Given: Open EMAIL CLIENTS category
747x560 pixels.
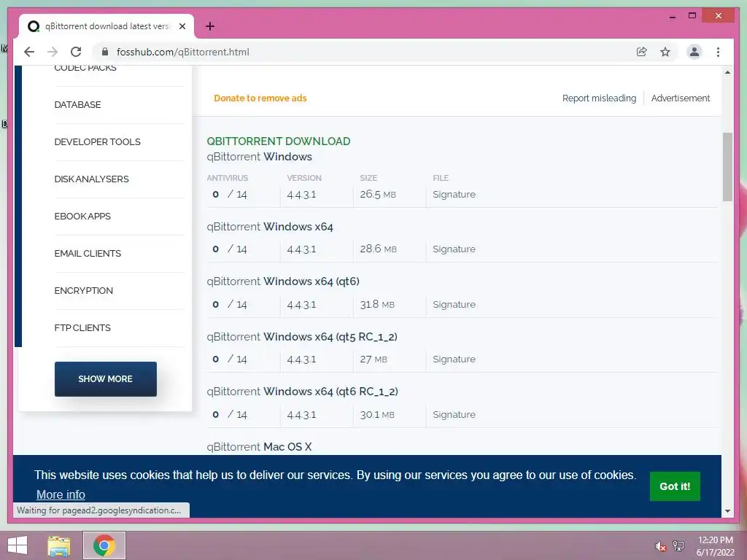Looking at the screenshot, I should coord(88,253).
